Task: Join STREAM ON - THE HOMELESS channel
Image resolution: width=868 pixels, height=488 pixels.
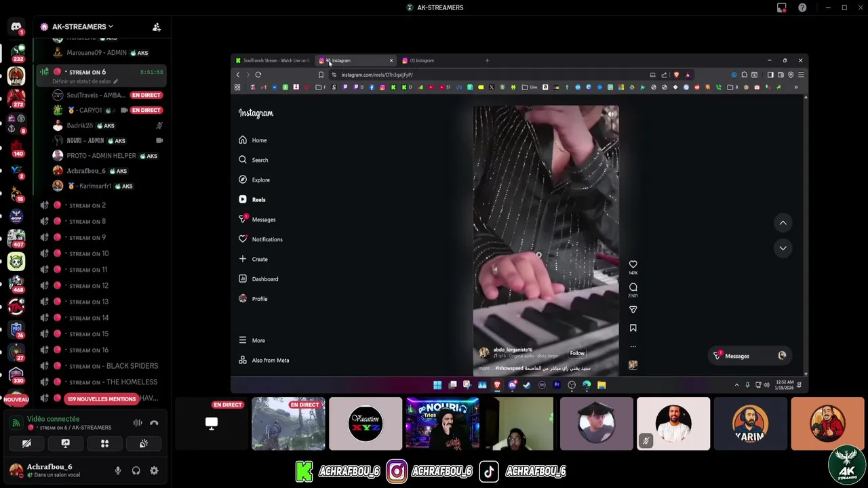Action: [x=100, y=382]
